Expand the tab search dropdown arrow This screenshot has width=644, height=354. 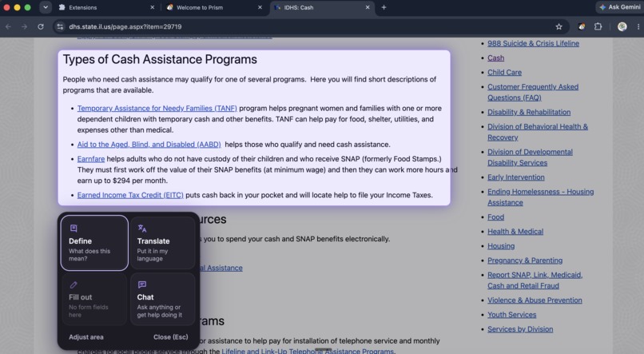click(x=46, y=7)
